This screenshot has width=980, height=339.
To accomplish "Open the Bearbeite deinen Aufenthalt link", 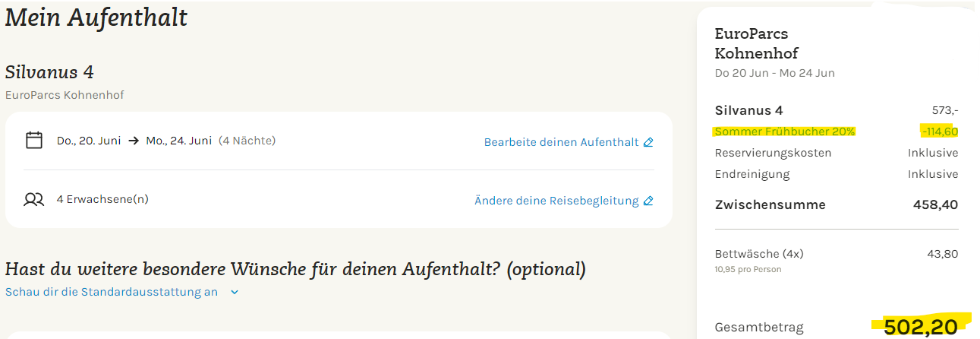I will tap(561, 142).
